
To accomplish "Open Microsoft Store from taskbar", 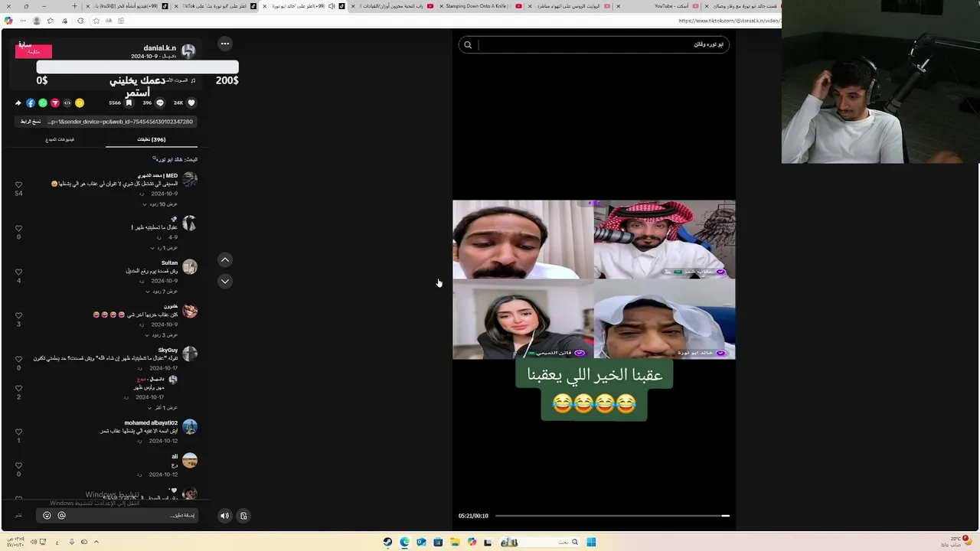I will point(438,542).
